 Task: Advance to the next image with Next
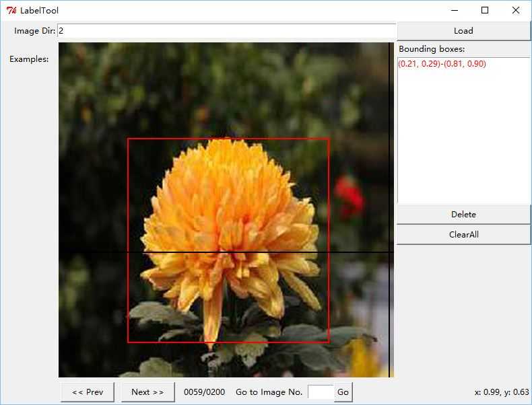click(148, 392)
